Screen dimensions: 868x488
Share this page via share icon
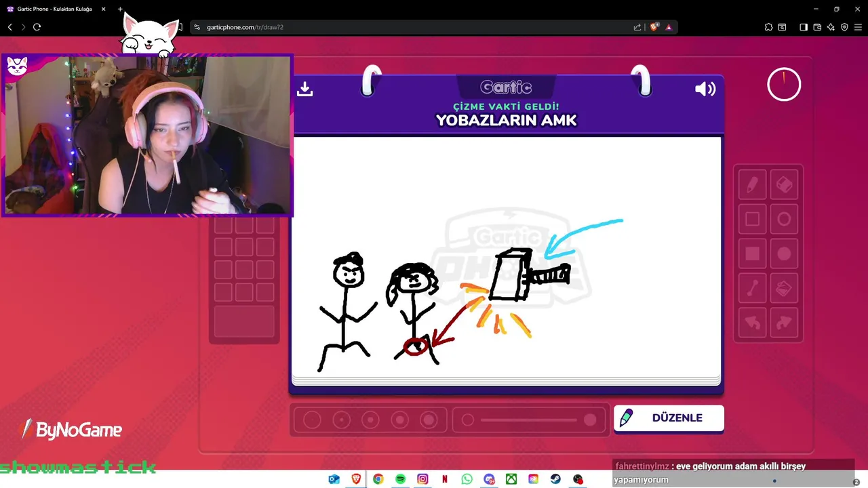pos(637,27)
